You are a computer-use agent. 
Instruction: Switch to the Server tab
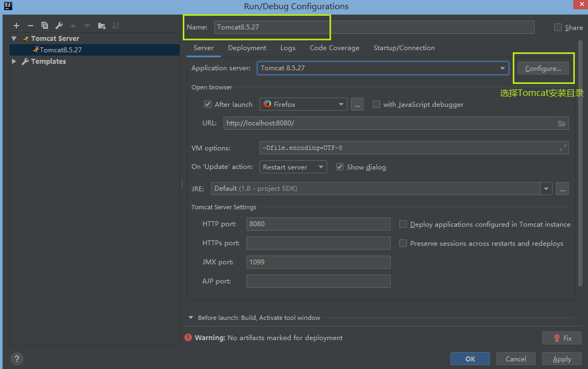point(203,48)
